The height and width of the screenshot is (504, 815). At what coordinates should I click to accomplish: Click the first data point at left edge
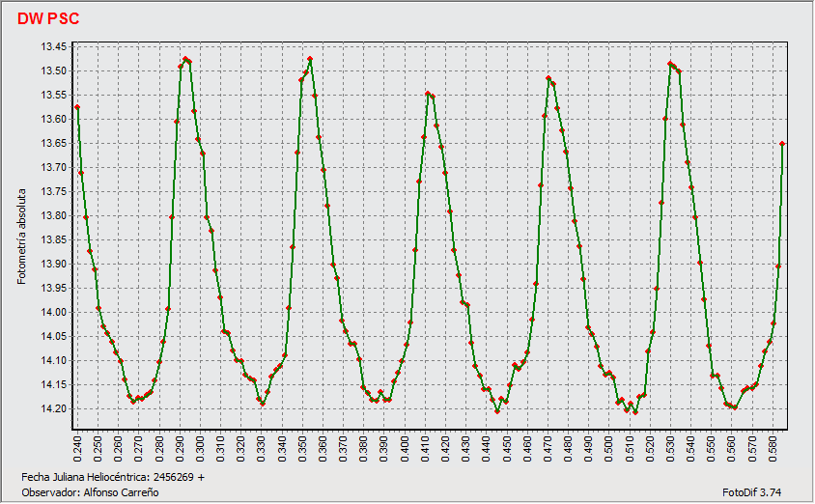(x=77, y=106)
